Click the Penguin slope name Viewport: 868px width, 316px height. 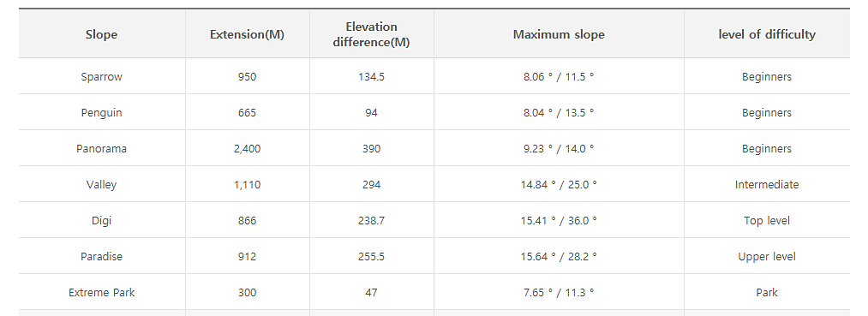[101, 113]
